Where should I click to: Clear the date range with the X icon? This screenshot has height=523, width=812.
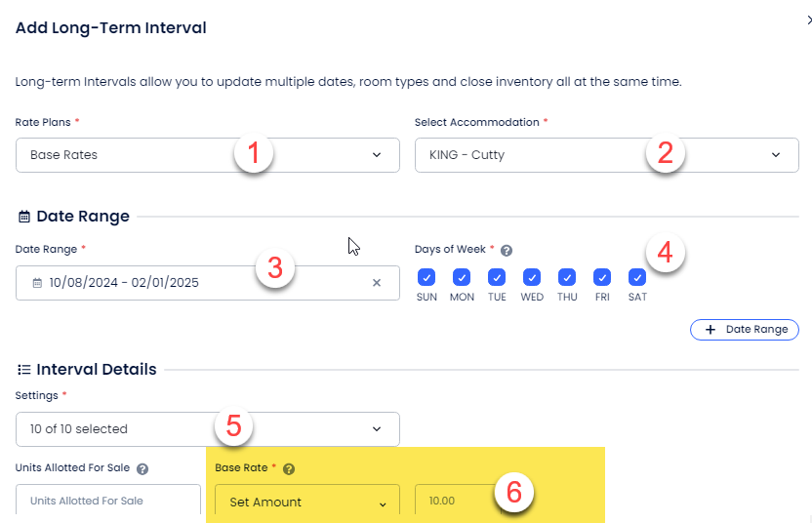click(x=377, y=283)
